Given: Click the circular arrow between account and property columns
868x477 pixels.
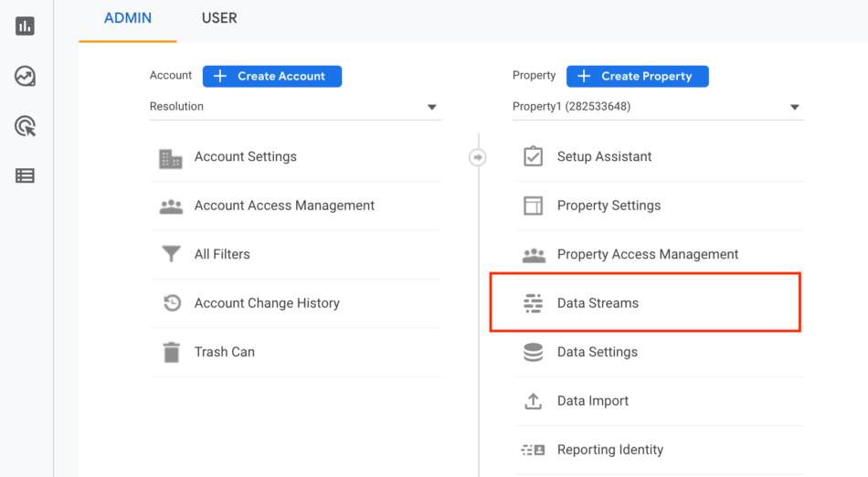Looking at the screenshot, I should click(x=478, y=157).
